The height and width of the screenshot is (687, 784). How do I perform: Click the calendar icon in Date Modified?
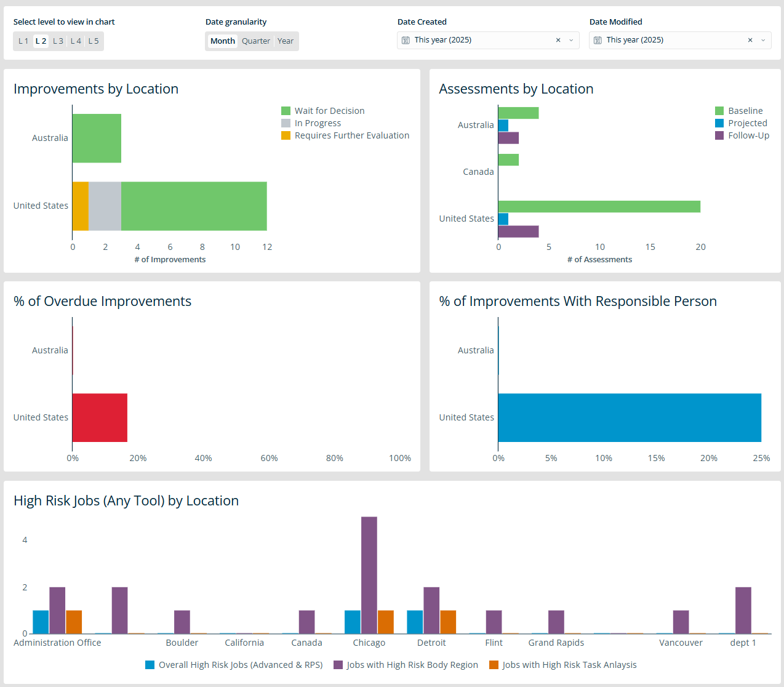click(598, 41)
